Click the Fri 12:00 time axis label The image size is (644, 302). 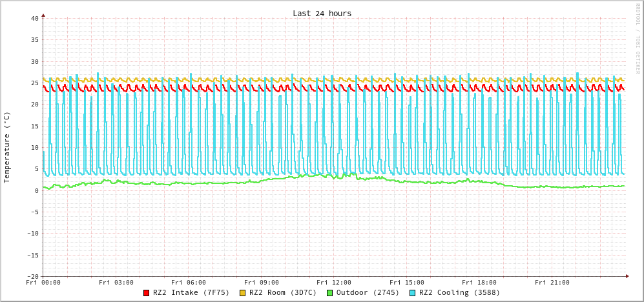[334, 283]
